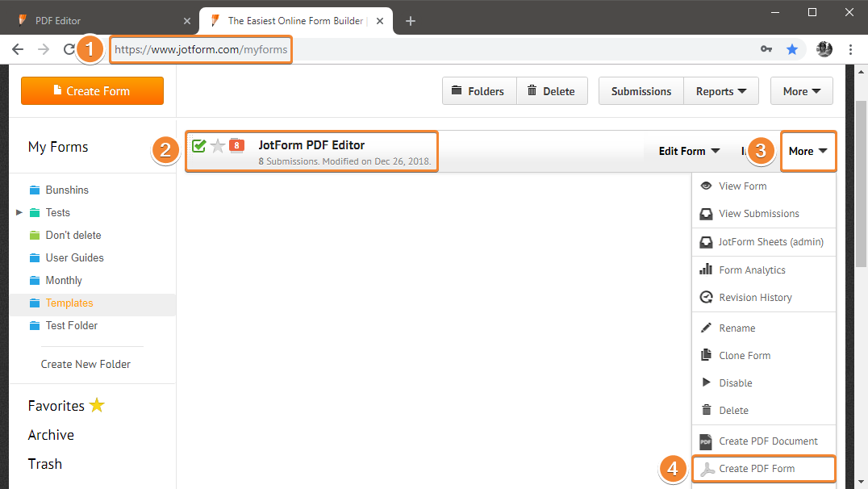Uncheck the JotForm PDF Editor checkbox

click(198, 145)
